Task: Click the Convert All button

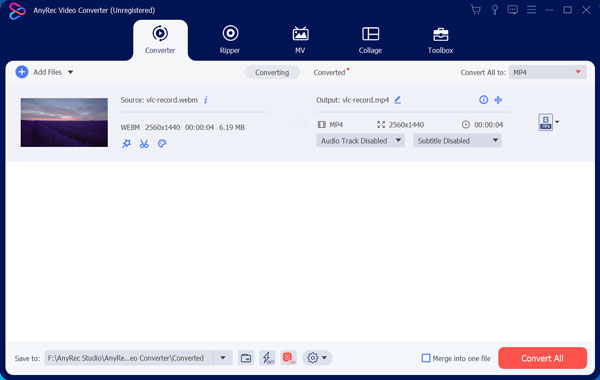Action: pyautogui.click(x=542, y=358)
